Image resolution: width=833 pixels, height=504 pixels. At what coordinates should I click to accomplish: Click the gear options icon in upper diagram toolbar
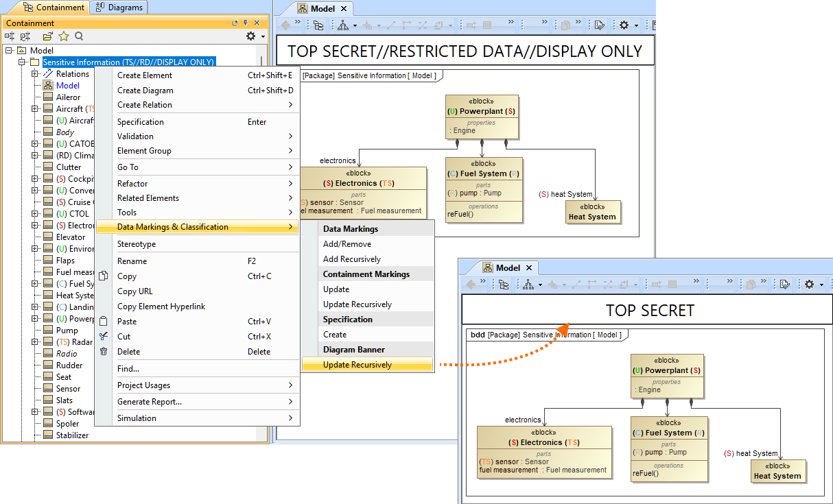tap(624, 25)
